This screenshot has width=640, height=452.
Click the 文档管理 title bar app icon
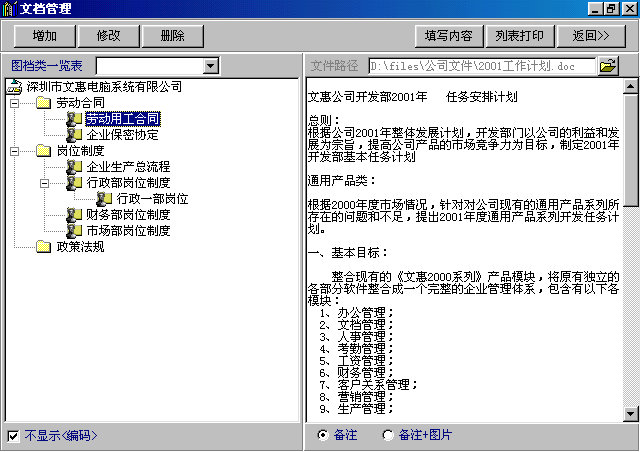[x=9, y=9]
